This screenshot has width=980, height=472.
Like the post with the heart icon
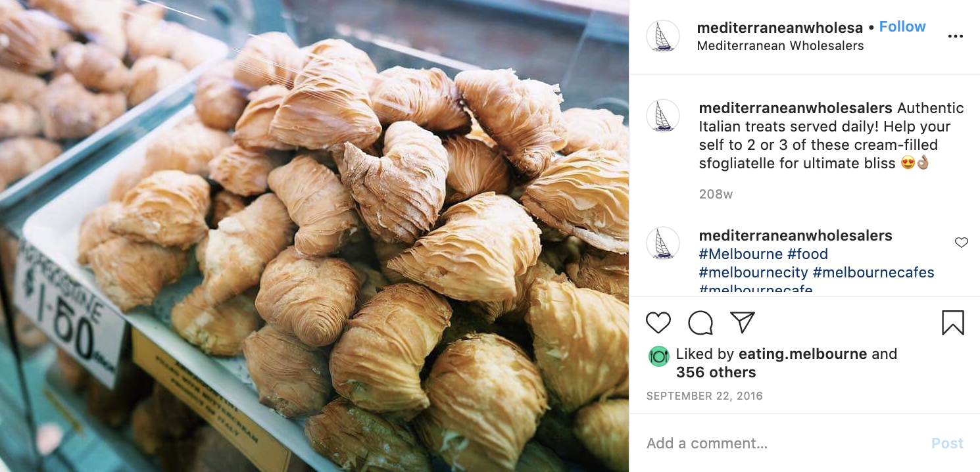click(x=658, y=323)
